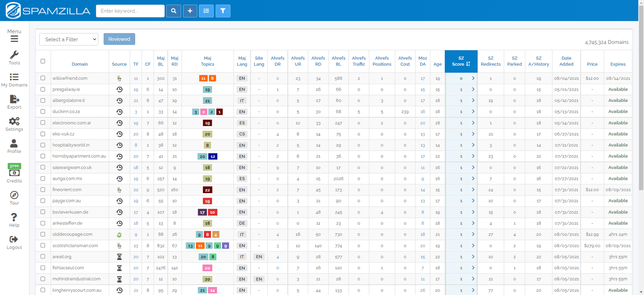Image resolution: width=644 pixels, height=295 pixels.
Task: Open Settings gears icon
Action: pyautogui.click(x=14, y=121)
